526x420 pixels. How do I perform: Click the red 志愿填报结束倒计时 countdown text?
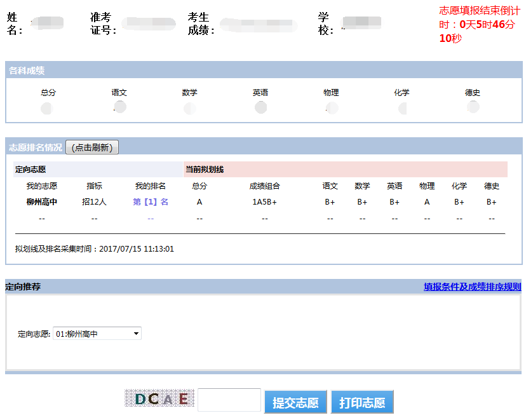pyautogui.click(x=480, y=24)
